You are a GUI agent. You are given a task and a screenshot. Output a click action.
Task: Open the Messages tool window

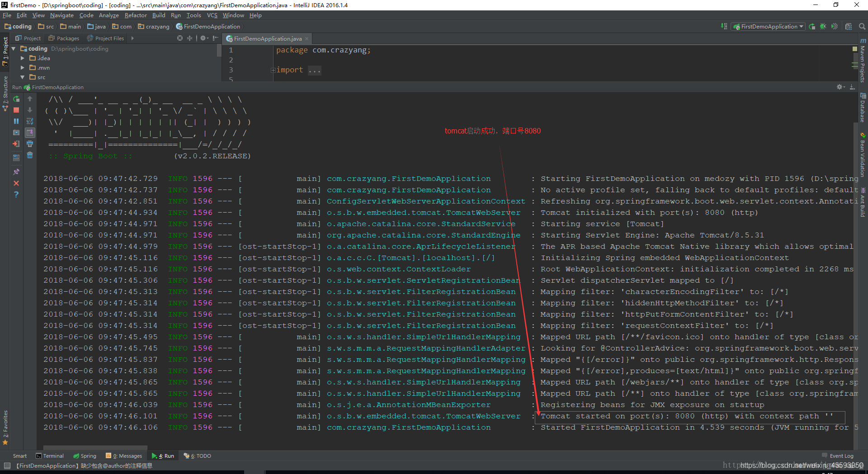pyautogui.click(x=124, y=456)
